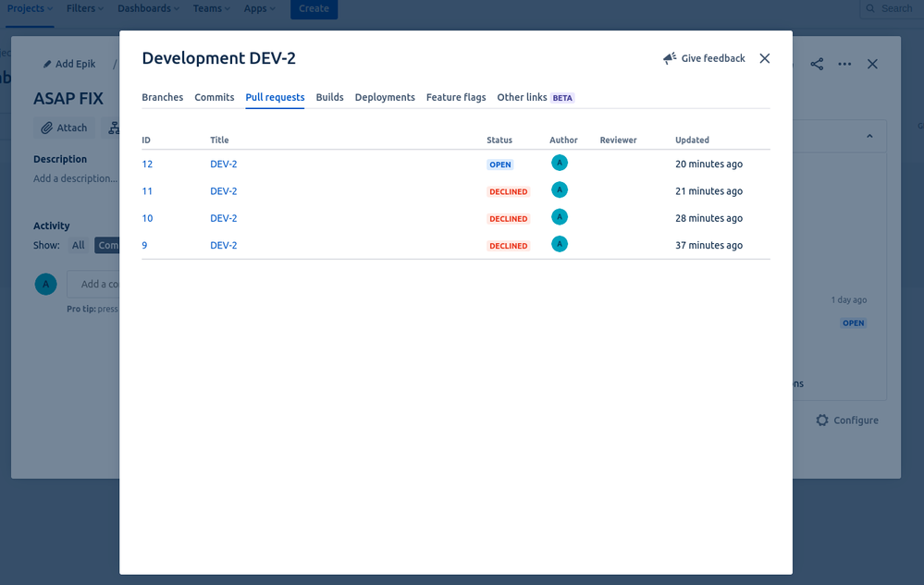Image resolution: width=924 pixels, height=585 pixels.
Task: Click the pencil icon beside Add Epik
Action: pos(47,64)
